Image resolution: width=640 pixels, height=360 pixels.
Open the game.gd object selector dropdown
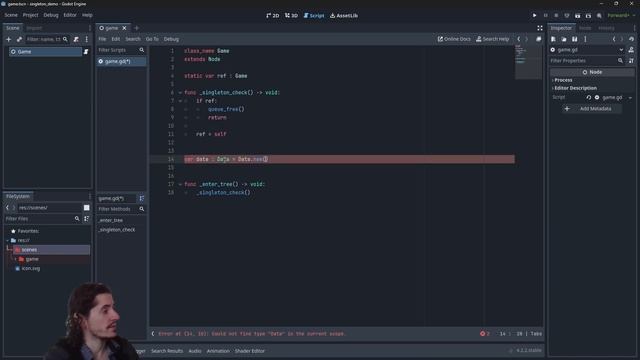click(621, 50)
